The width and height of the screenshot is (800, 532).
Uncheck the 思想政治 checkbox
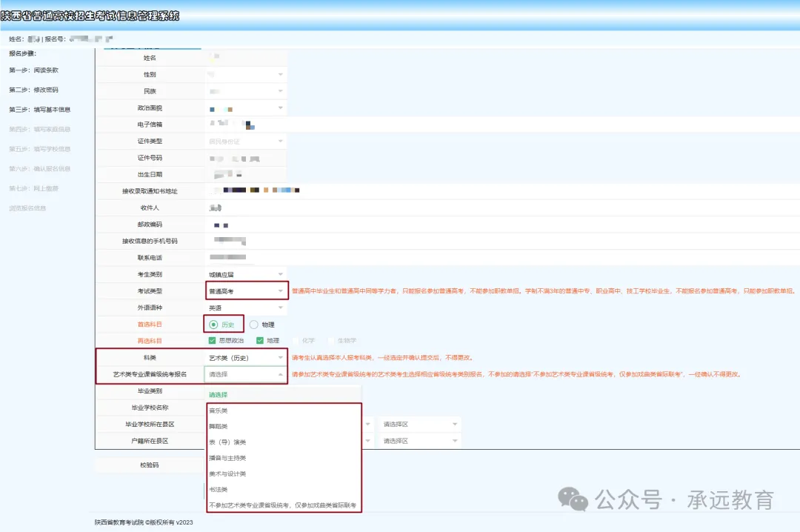[x=213, y=341]
